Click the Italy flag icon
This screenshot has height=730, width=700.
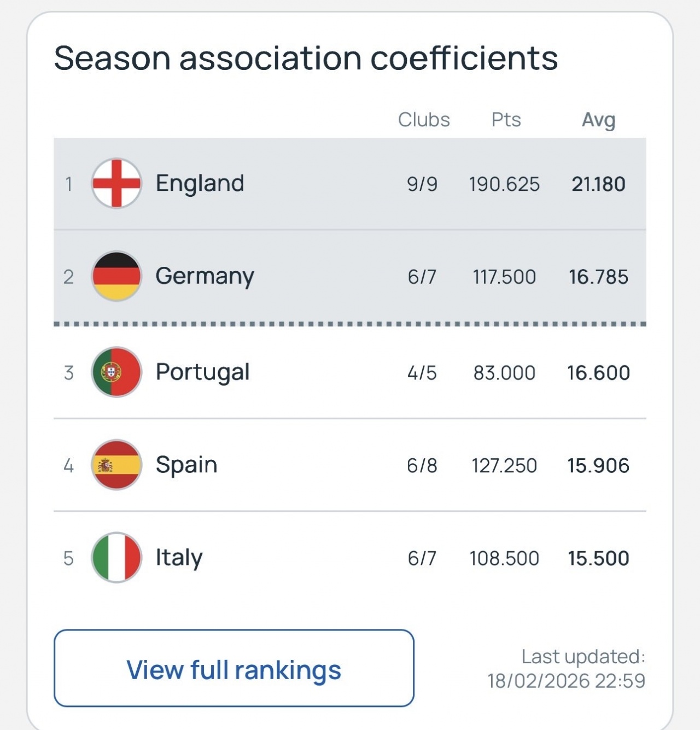click(116, 558)
